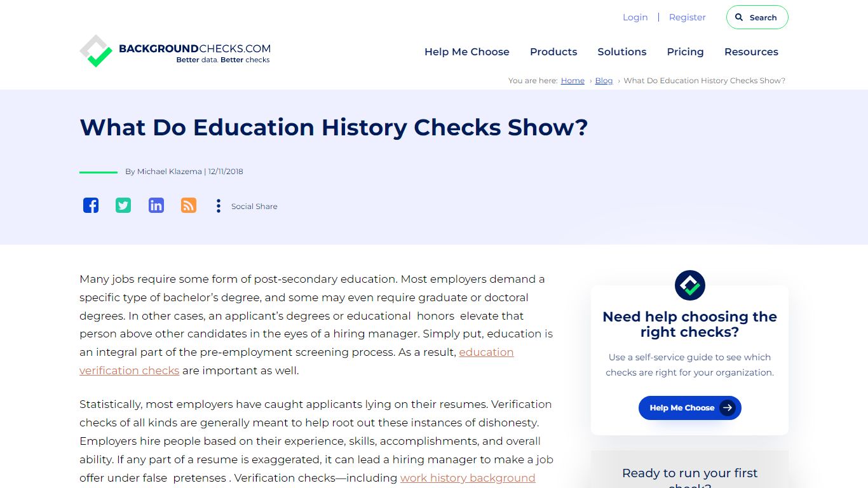Click the checkmark badge above Need help choosing
The height and width of the screenshot is (488, 868).
coord(690,285)
